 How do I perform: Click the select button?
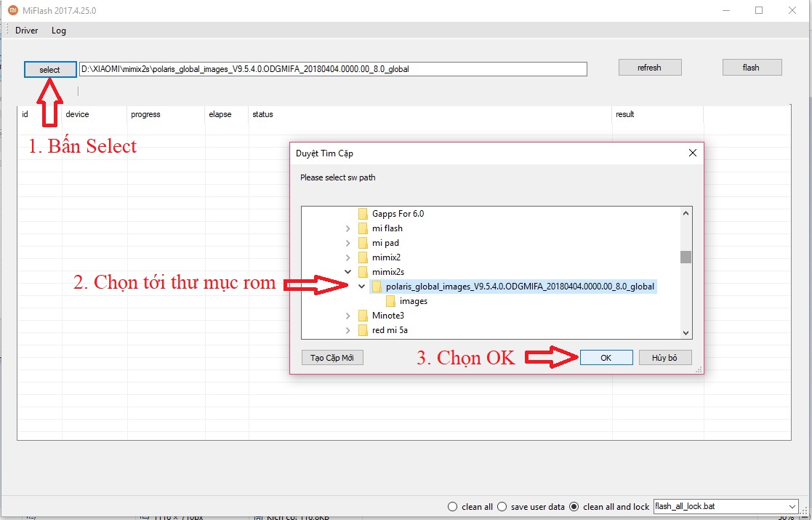point(50,69)
